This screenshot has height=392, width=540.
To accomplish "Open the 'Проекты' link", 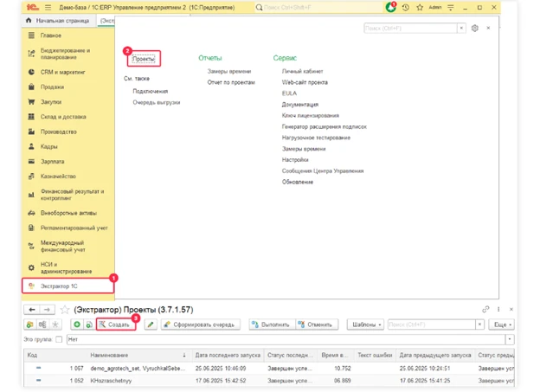I will [x=143, y=59].
